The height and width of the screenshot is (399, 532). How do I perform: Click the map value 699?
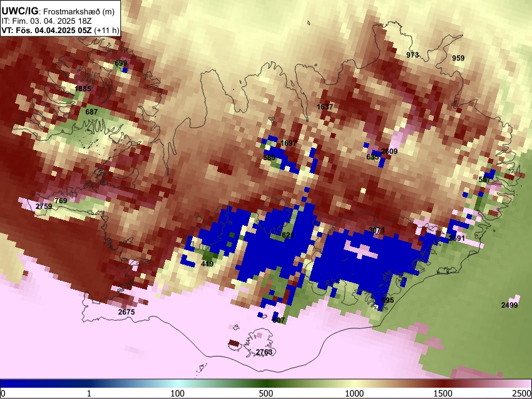click(121, 63)
